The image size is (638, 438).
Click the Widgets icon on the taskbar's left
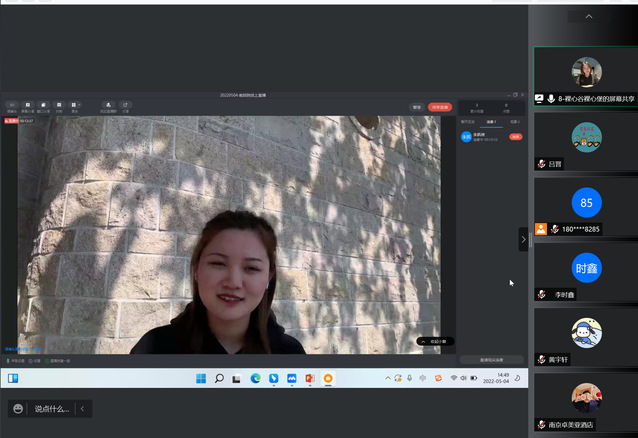[x=13, y=379]
